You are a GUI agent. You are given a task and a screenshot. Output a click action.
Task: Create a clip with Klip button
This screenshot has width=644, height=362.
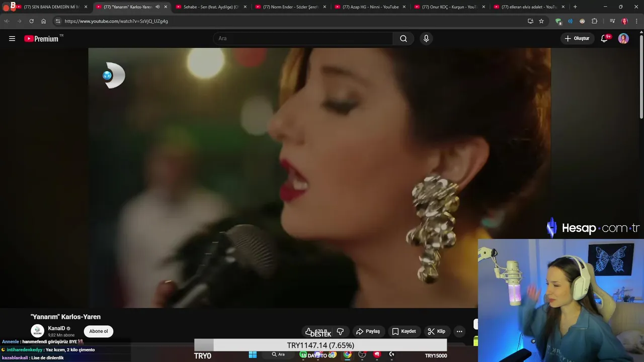(x=436, y=331)
